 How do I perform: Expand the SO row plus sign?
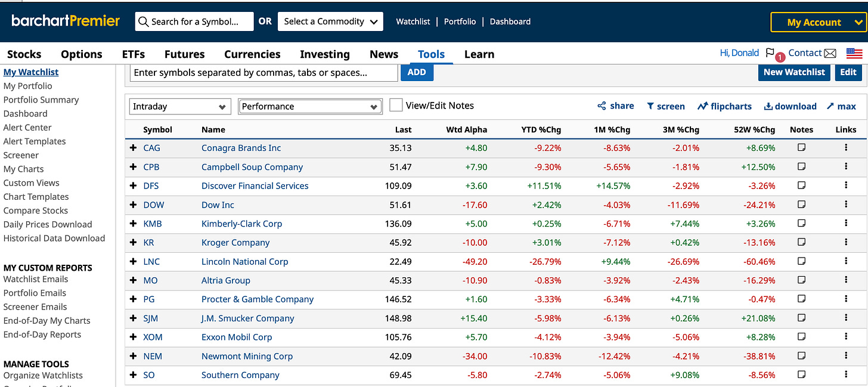[134, 375]
